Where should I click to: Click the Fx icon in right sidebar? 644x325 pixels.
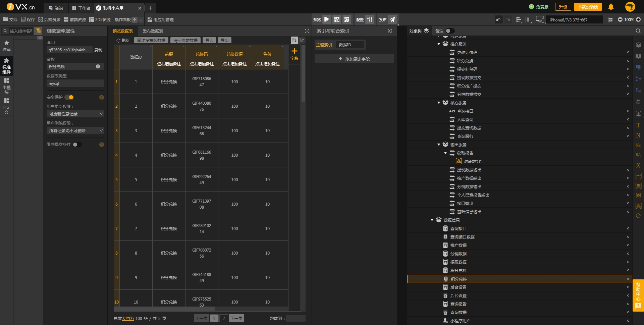click(x=638, y=91)
